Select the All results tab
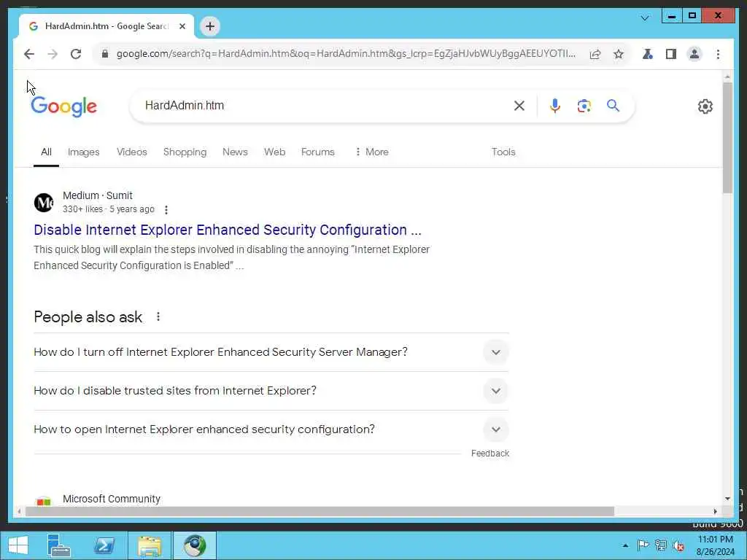The width and height of the screenshot is (747, 560). pos(46,152)
